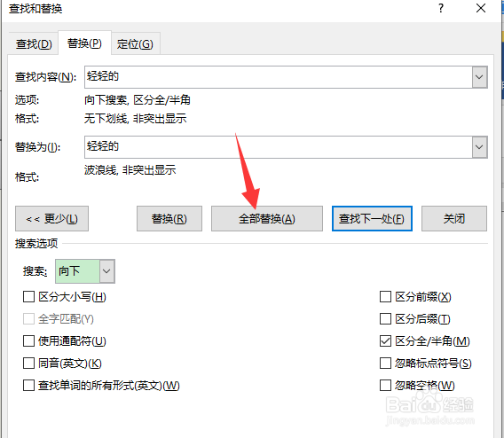Expand the 查找内容 history dropdown arrow
Screen dimensions: 504x438
click(479, 77)
